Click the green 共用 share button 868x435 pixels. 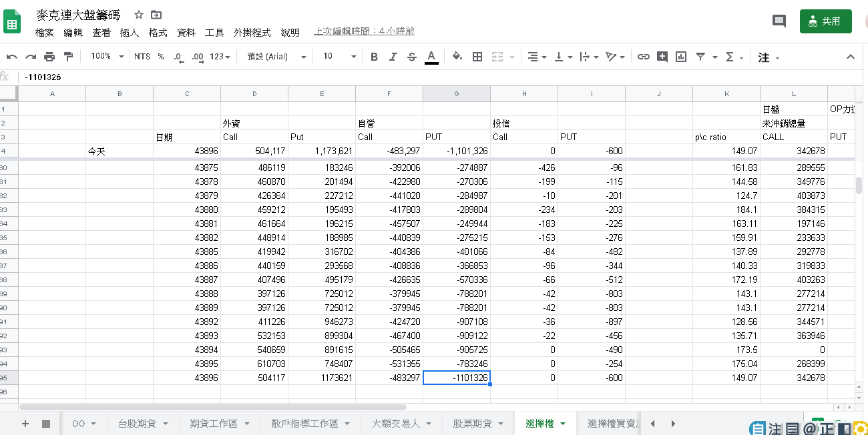[825, 21]
